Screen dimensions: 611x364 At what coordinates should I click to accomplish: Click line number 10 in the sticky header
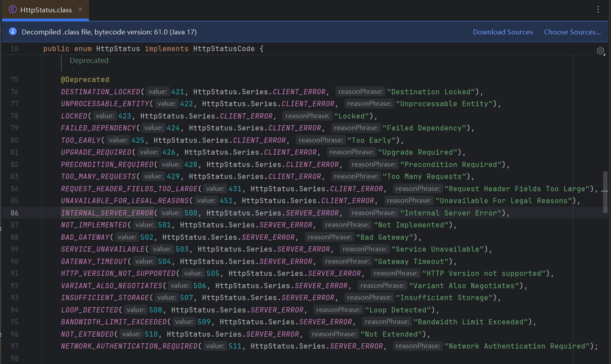(x=15, y=48)
